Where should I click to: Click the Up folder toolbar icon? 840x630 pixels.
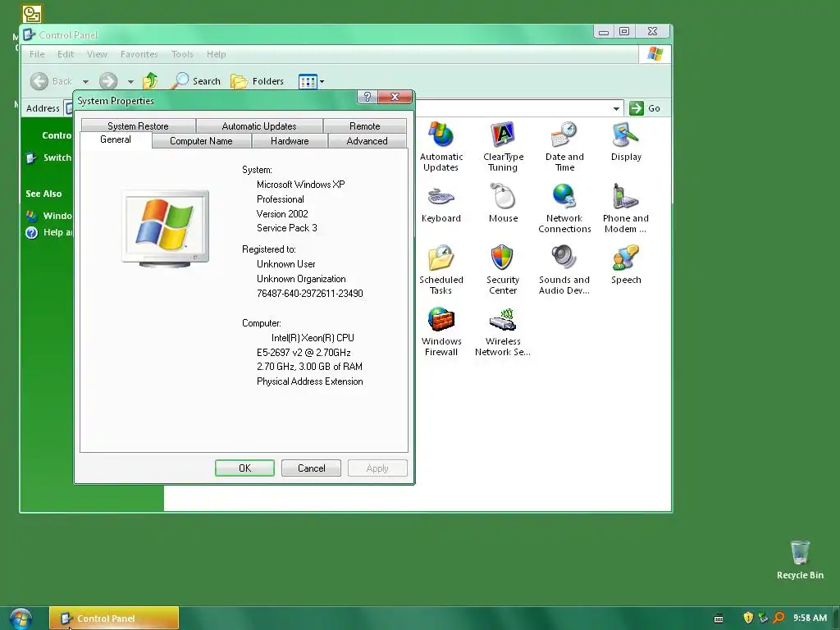coord(151,81)
